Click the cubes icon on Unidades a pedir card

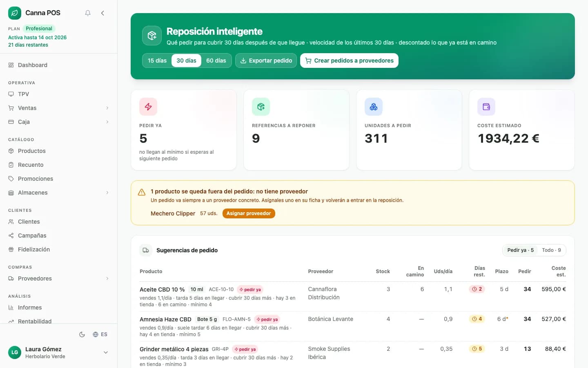point(374,107)
